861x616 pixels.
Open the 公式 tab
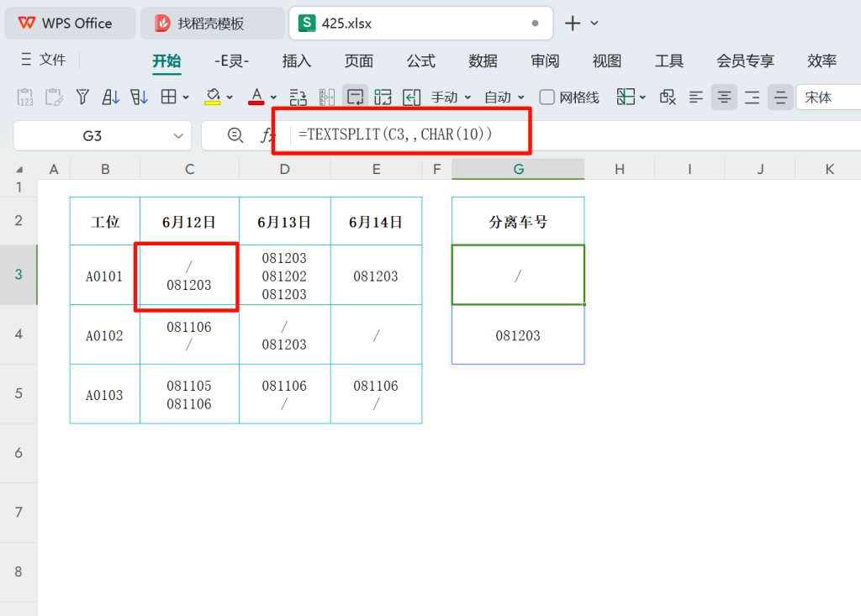[x=420, y=61]
